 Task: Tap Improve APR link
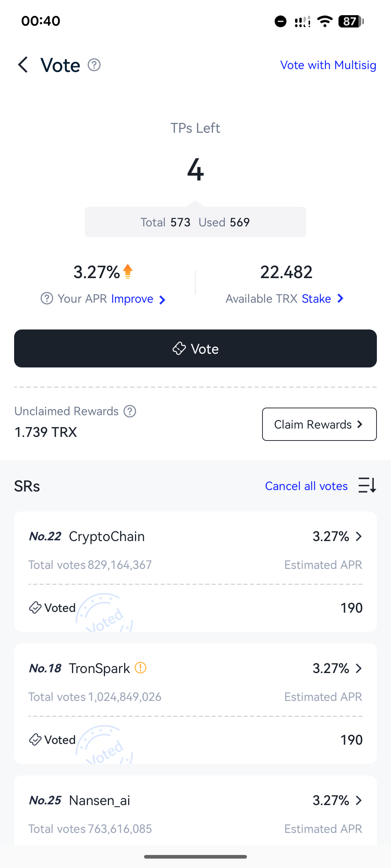138,299
